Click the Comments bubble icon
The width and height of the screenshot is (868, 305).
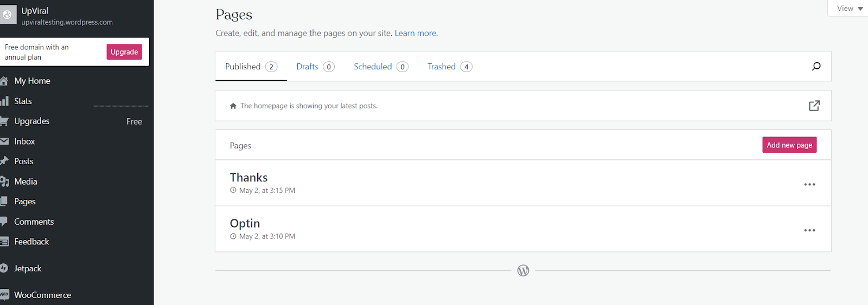tap(4, 222)
